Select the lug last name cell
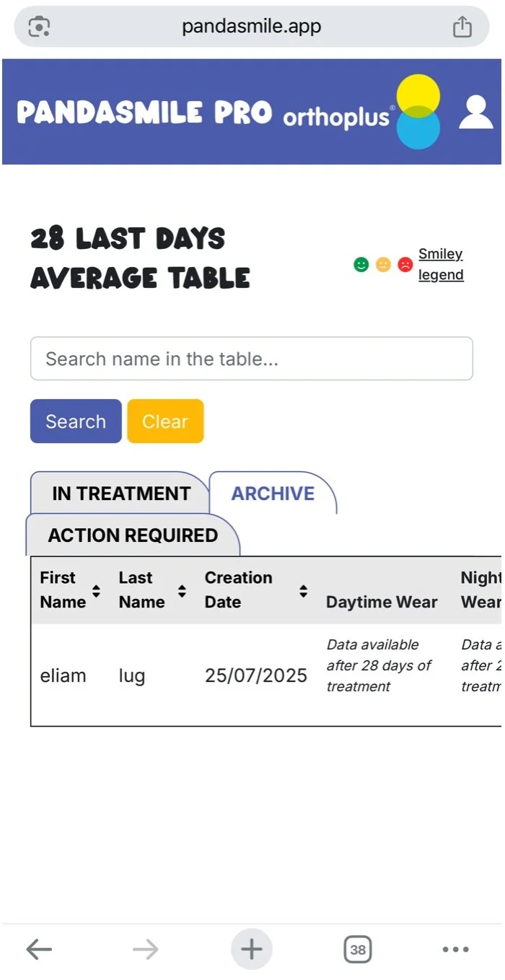This screenshot has height=980, width=505. click(132, 676)
